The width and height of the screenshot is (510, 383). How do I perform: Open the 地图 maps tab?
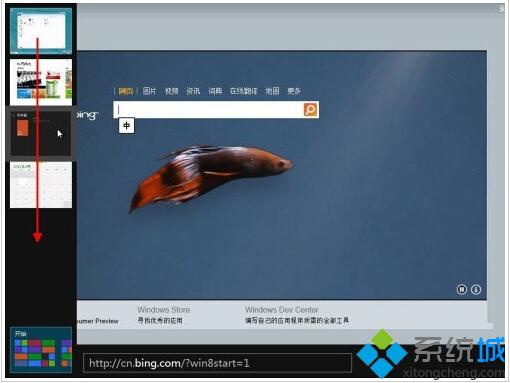tap(272, 91)
